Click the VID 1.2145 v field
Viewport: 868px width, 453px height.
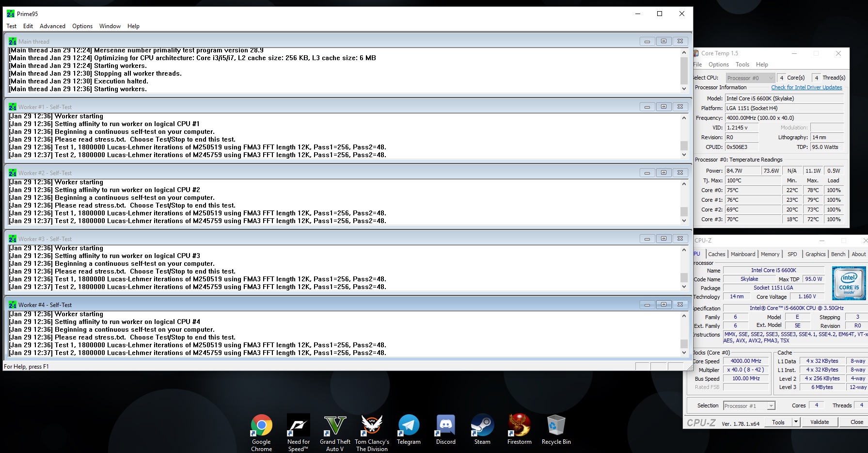[x=742, y=128]
